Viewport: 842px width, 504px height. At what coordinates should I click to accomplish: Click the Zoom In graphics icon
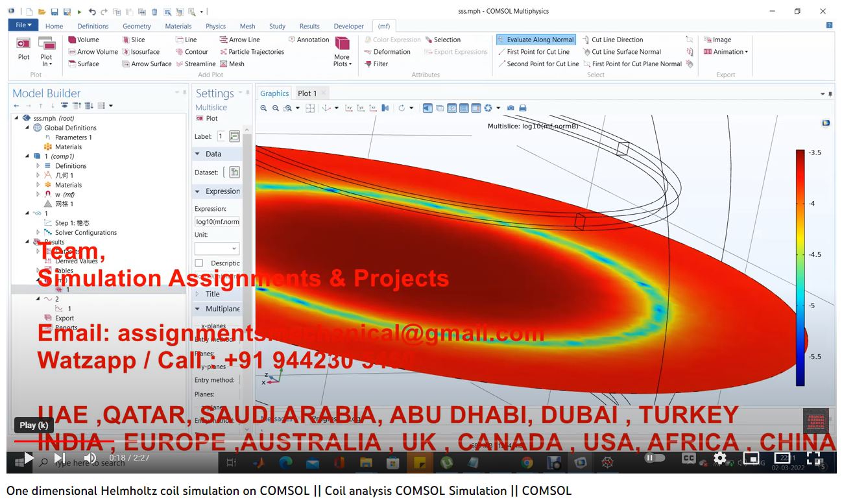[263, 108]
